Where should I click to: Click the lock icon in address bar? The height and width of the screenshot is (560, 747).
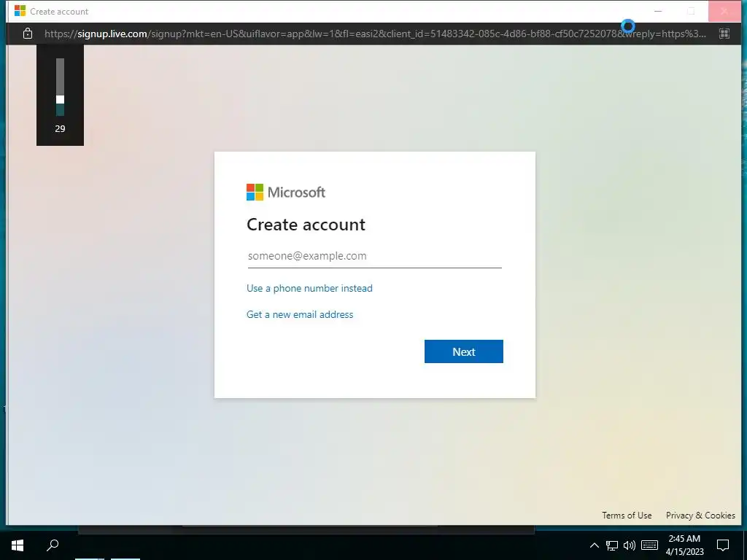coord(28,34)
